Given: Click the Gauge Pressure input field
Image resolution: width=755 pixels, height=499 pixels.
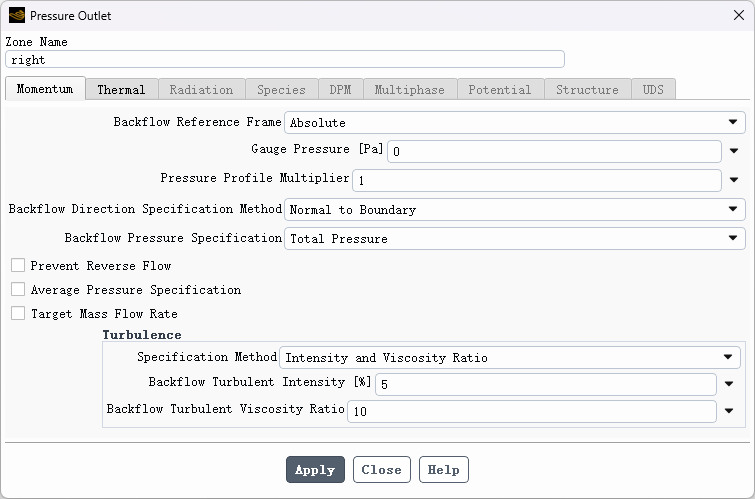Looking at the screenshot, I should point(554,152).
